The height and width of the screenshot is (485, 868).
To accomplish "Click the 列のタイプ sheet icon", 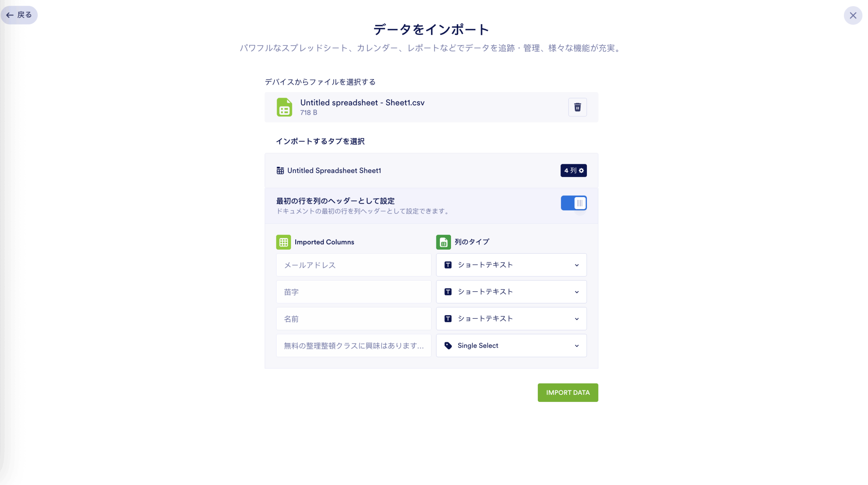I will 443,242.
